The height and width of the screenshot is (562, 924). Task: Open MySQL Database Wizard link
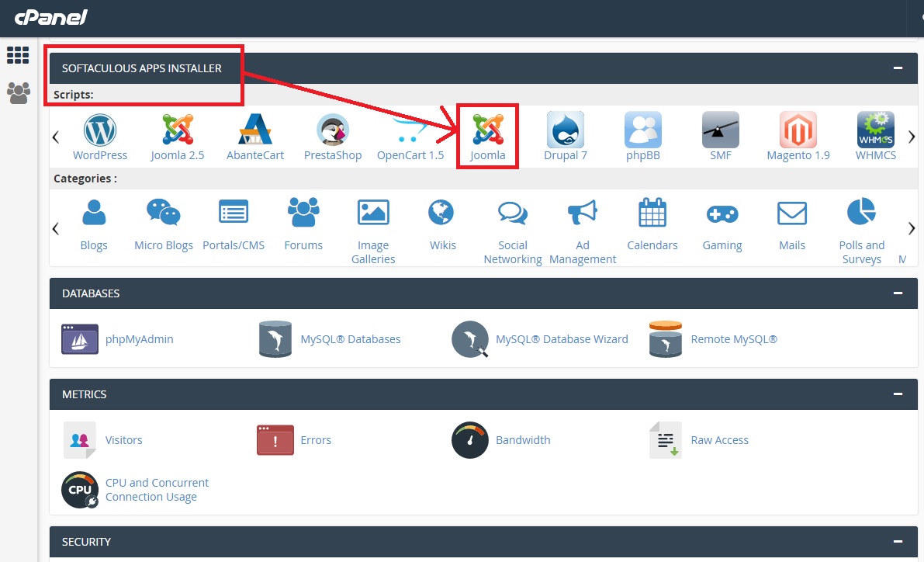pos(562,339)
